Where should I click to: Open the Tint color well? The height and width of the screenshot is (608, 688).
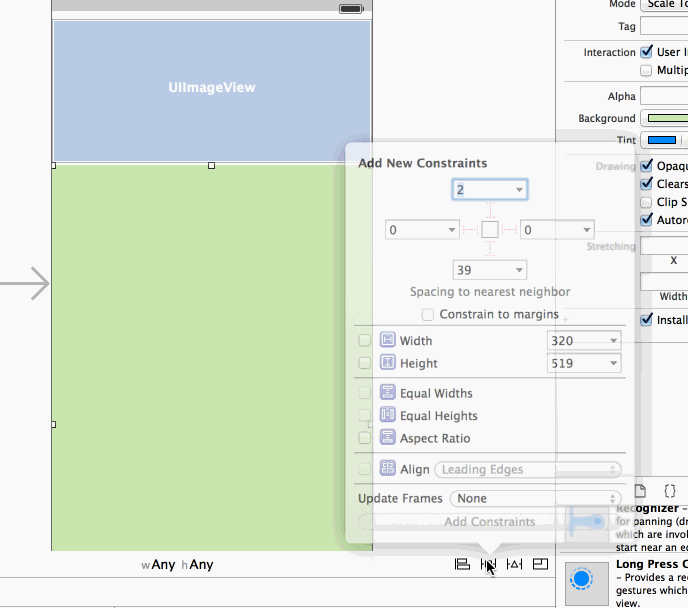(662, 140)
